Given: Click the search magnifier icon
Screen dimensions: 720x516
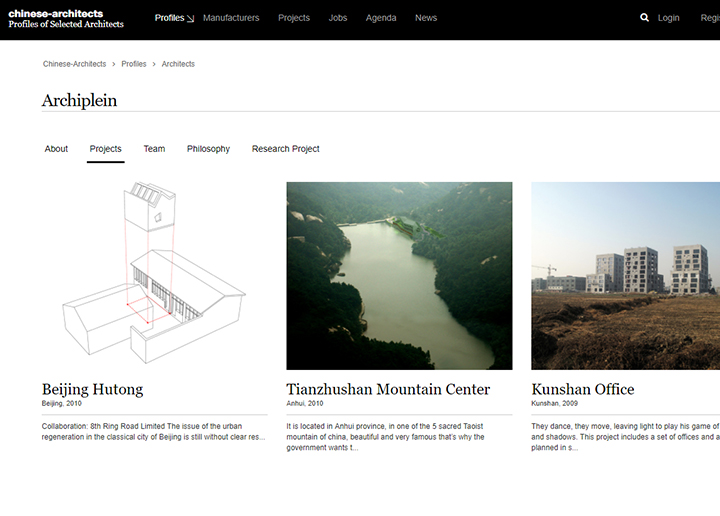Looking at the screenshot, I should pos(645,18).
